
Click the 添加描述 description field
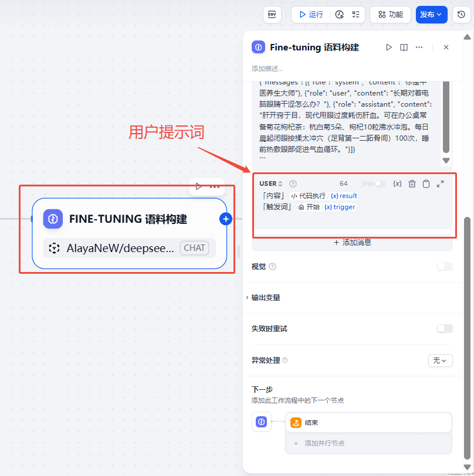tap(267, 69)
